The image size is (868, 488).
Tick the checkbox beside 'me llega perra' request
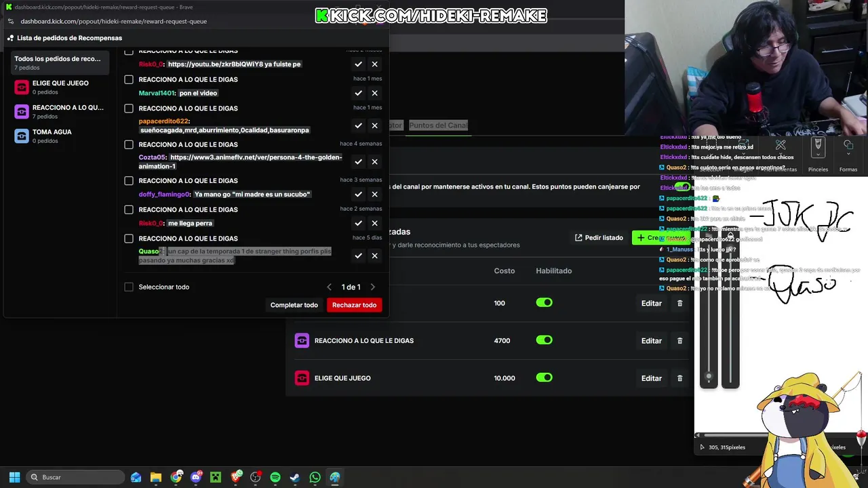click(x=129, y=209)
